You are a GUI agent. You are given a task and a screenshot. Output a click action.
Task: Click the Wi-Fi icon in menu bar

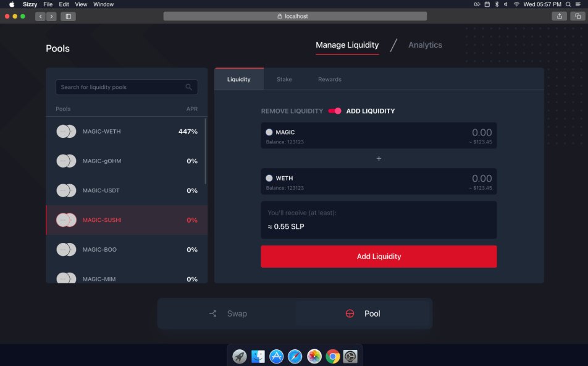pyautogui.click(x=516, y=4)
